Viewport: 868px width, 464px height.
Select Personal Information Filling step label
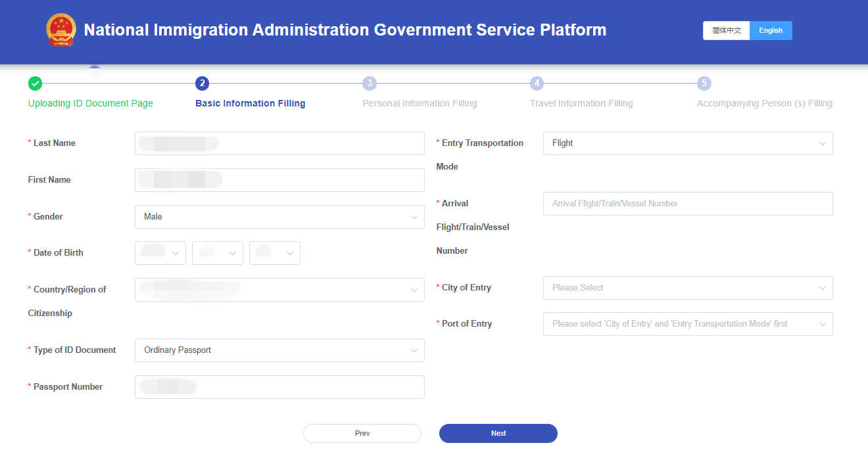click(x=420, y=103)
